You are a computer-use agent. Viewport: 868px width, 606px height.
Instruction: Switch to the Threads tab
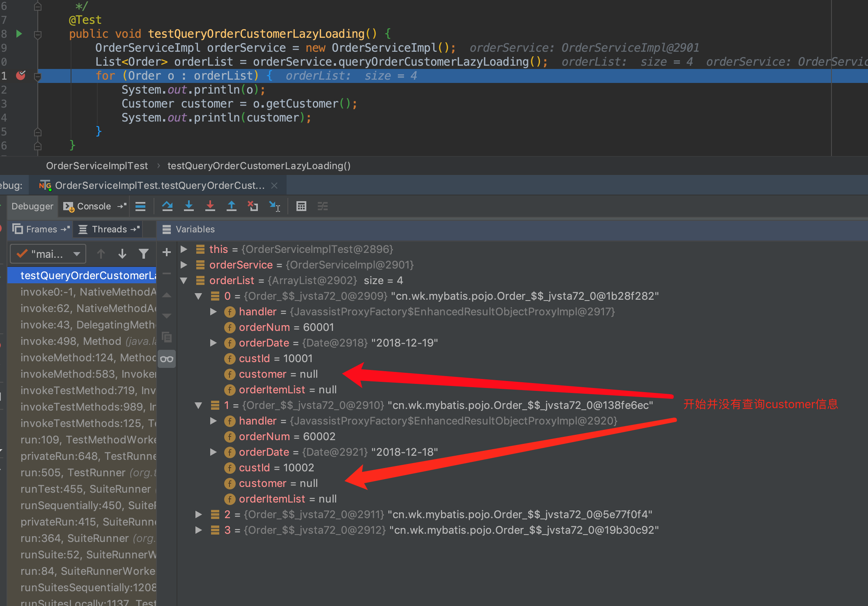[109, 229]
